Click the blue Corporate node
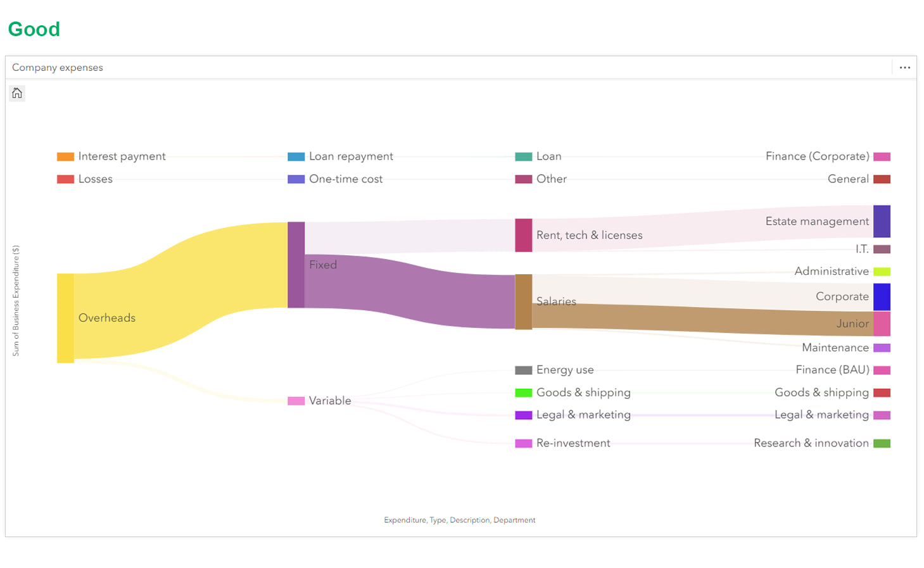This screenshot has height=568, width=924. (882, 297)
